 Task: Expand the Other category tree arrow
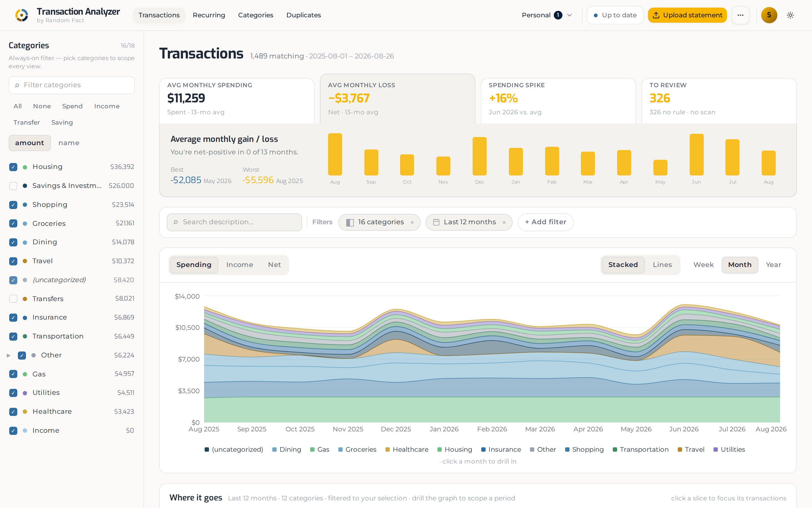click(8, 356)
